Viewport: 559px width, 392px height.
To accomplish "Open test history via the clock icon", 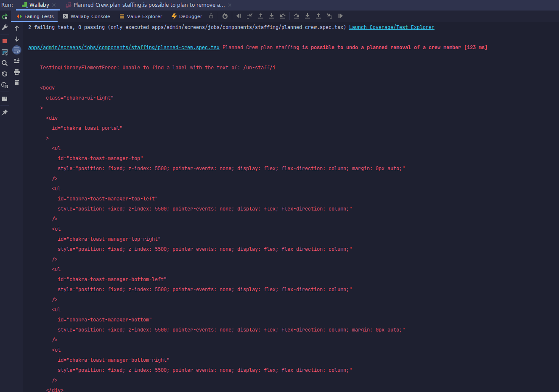I will tap(5, 85).
